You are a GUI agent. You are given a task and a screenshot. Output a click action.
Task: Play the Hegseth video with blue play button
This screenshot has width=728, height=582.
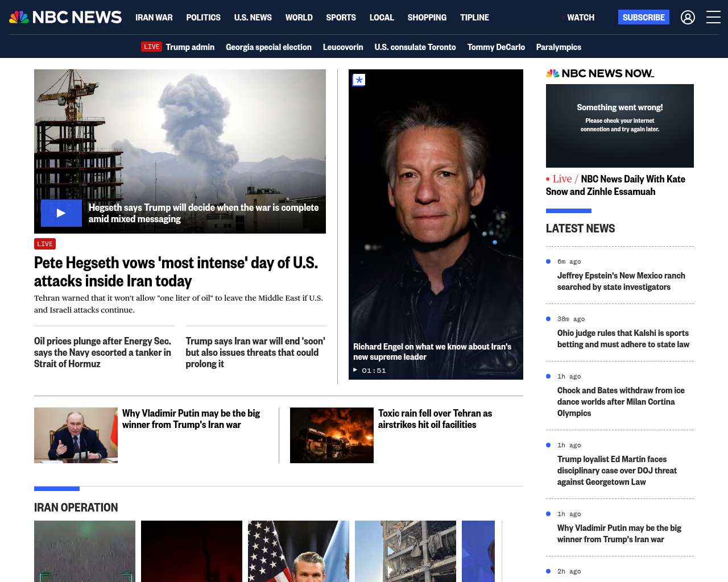(61, 213)
